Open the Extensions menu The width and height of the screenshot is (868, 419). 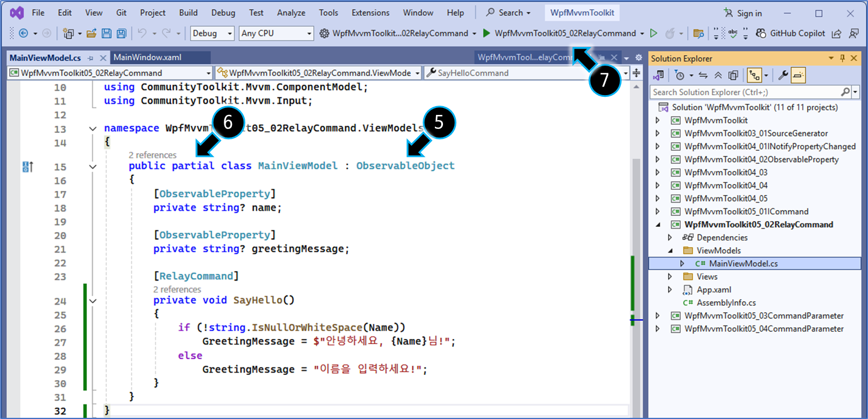pos(371,13)
